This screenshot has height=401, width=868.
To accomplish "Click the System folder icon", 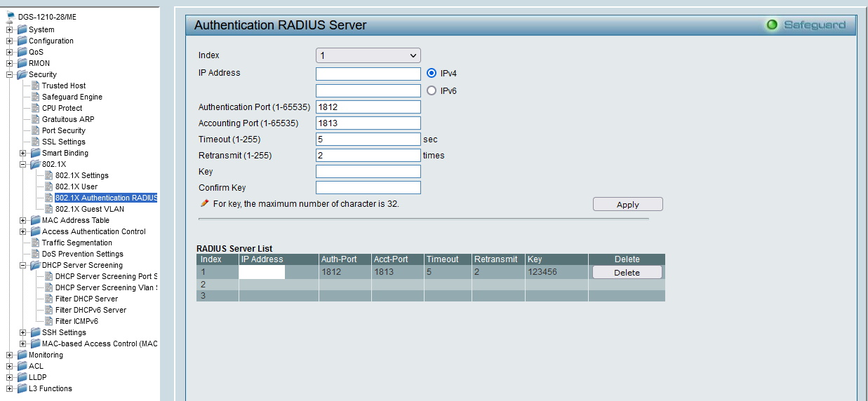I will pos(22,29).
